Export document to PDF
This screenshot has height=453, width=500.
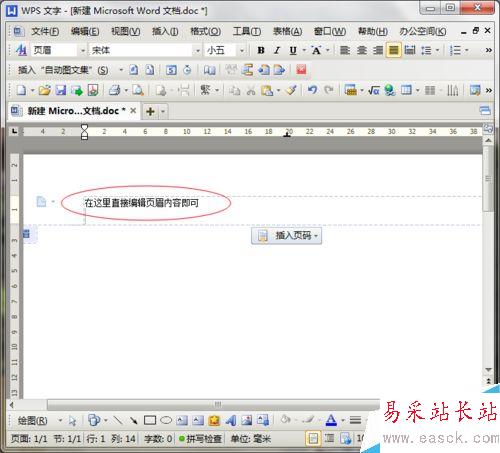point(93,90)
